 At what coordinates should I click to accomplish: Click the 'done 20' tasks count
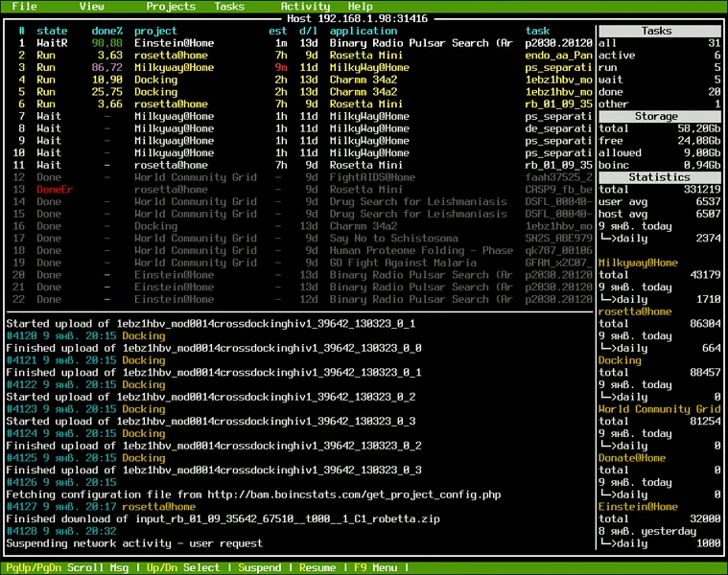pos(659,92)
